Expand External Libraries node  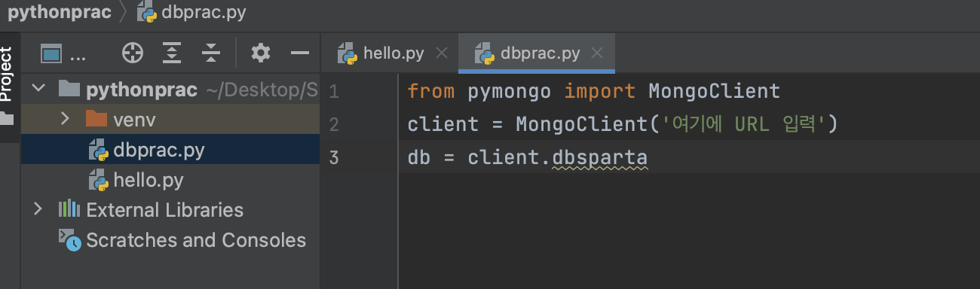click(38, 209)
